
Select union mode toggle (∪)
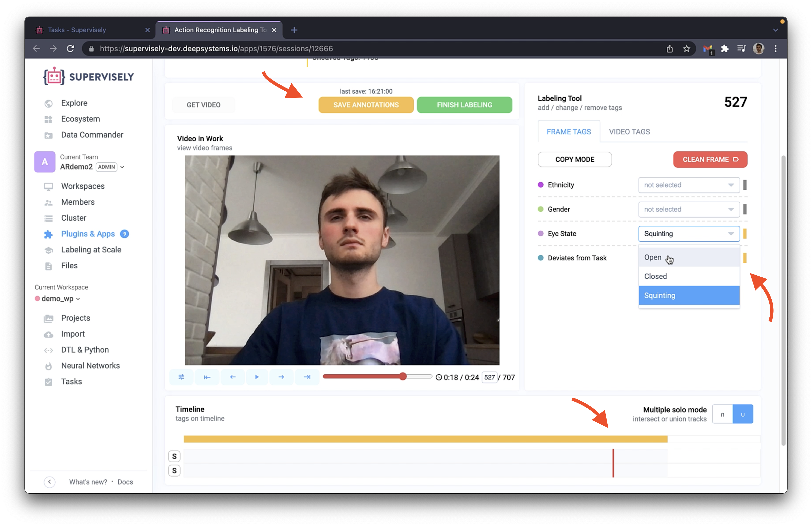click(x=743, y=414)
